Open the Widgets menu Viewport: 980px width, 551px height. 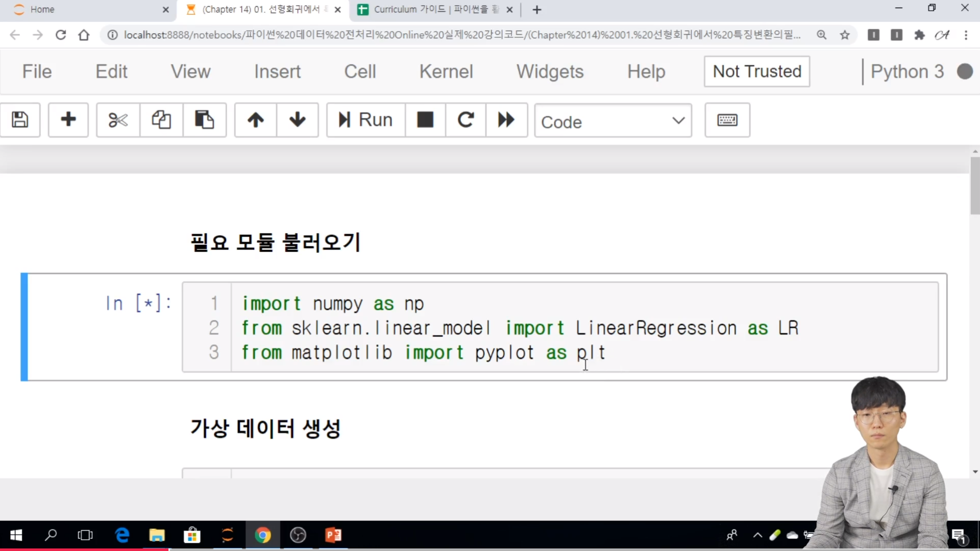[x=550, y=71]
